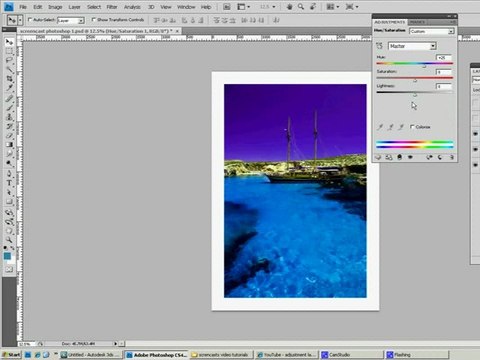Enable Show Transform Controls checkbox

pyautogui.click(x=94, y=20)
